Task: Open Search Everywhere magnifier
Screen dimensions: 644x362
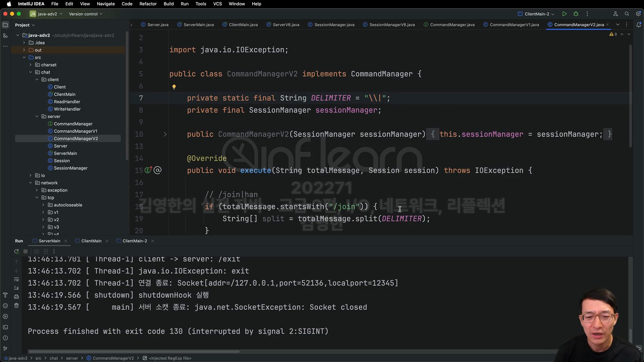Action: pos(627,14)
